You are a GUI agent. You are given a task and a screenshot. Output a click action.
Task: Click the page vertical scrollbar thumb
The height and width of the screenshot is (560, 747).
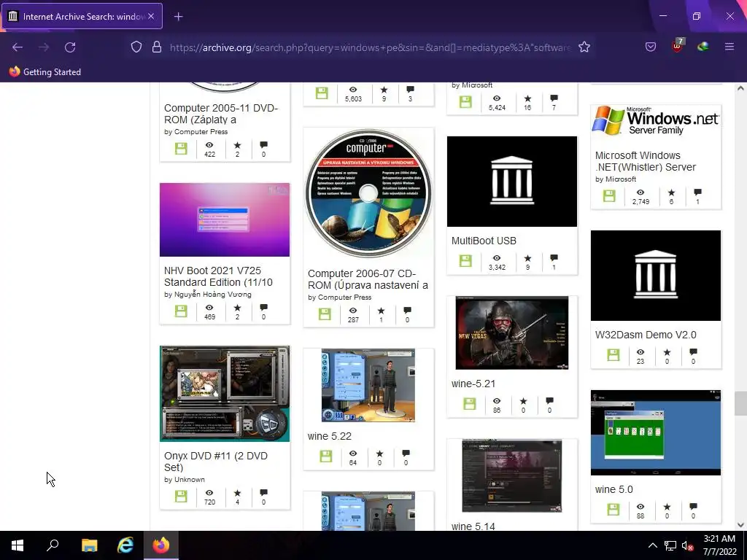tap(740, 404)
